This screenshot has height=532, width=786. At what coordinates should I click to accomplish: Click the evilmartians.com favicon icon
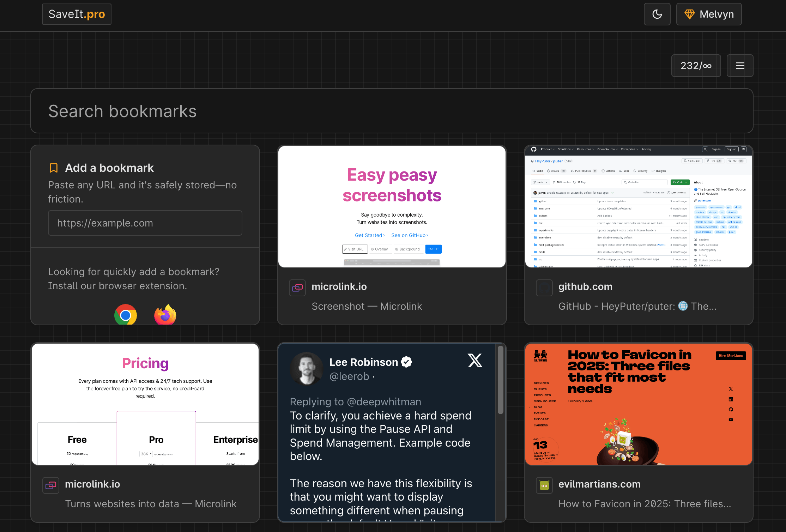pos(544,485)
